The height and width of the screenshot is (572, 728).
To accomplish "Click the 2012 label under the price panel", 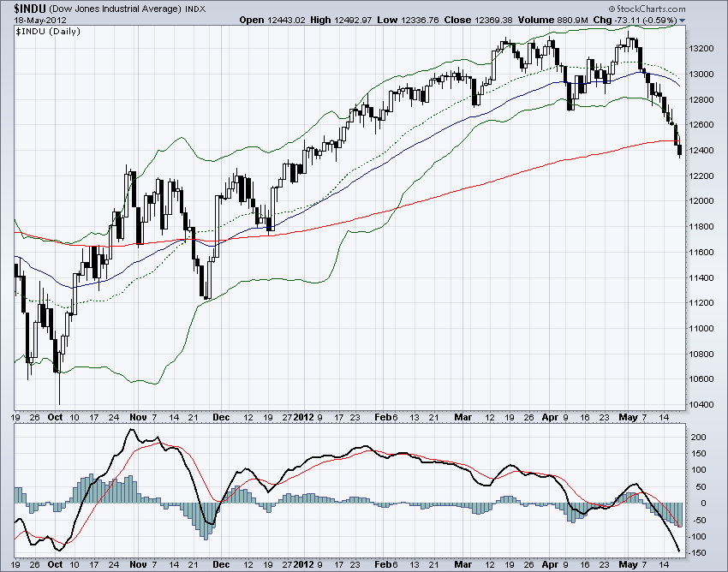I will 304,417.
